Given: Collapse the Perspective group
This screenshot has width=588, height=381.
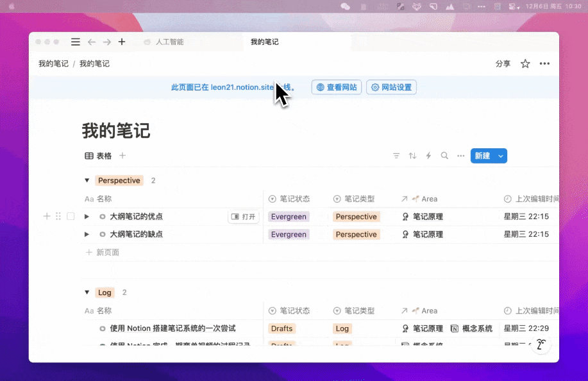Looking at the screenshot, I should [x=87, y=180].
